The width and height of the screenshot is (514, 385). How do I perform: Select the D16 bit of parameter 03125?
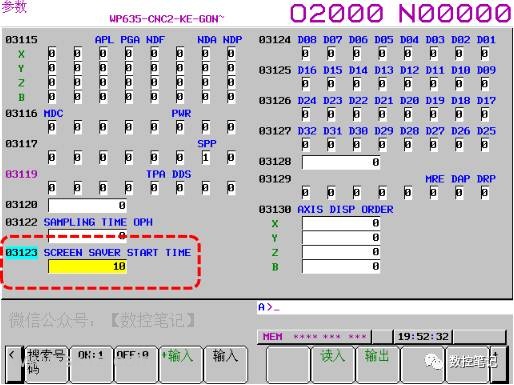point(305,84)
